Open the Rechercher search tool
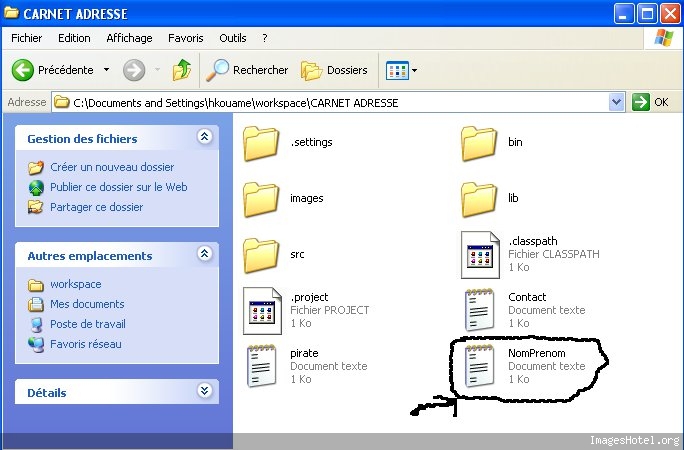 click(x=248, y=70)
